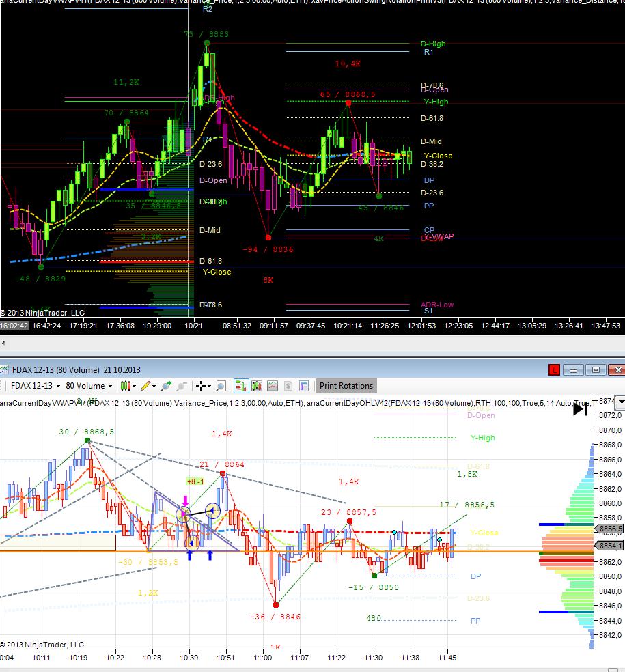Click the '-94 / 8836' swing label

tap(268, 249)
